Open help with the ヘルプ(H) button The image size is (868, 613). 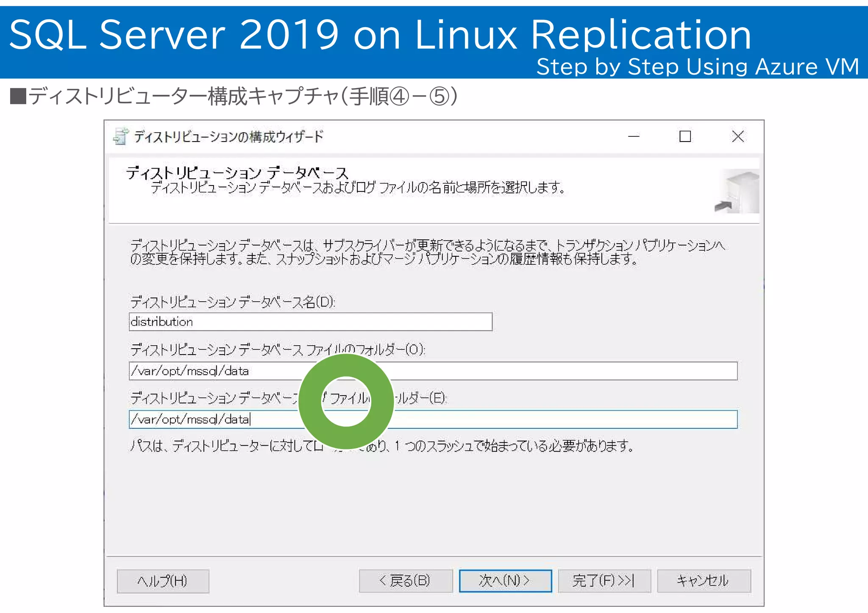tap(163, 581)
